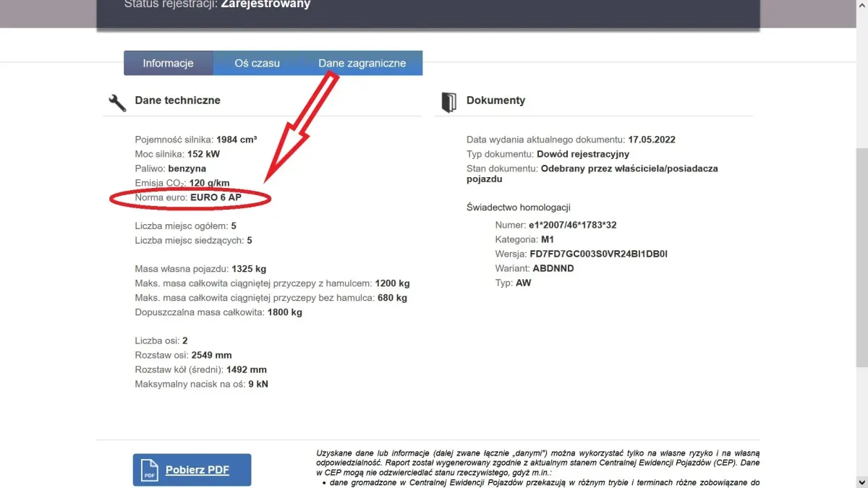868x488 pixels.
Task: Open the Oś czasu tab
Action: click(257, 63)
